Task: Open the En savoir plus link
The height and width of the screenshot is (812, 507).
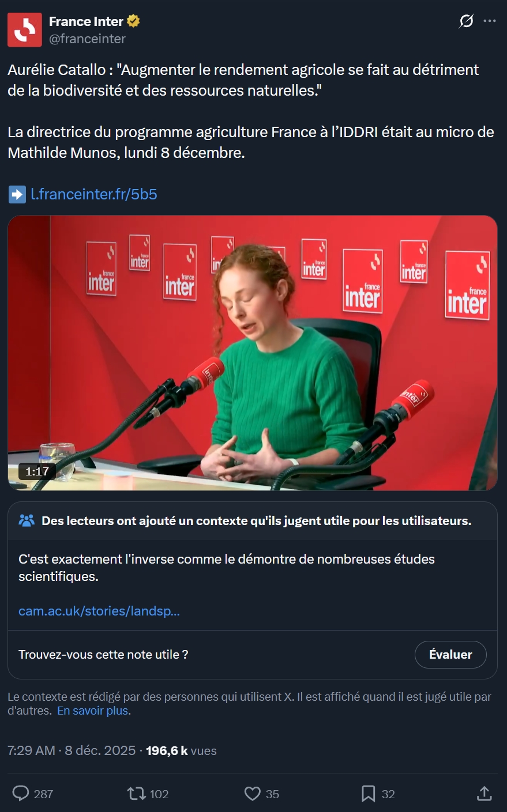Action: tap(93, 711)
